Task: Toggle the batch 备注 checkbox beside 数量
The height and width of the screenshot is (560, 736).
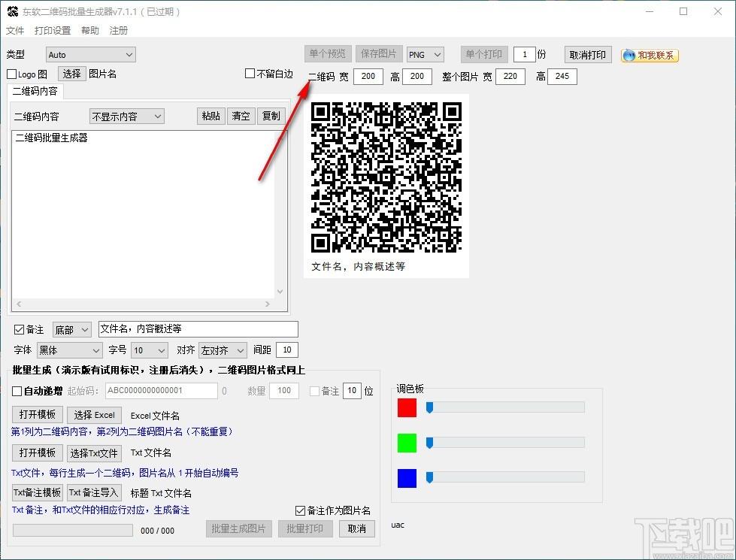Action: click(314, 391)
